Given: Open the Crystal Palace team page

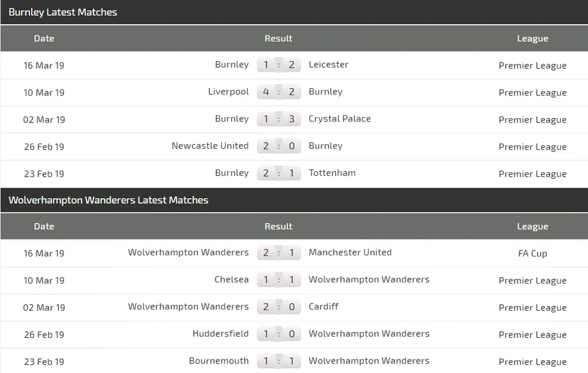Looking at the screenshot, I should click(340, 119).
